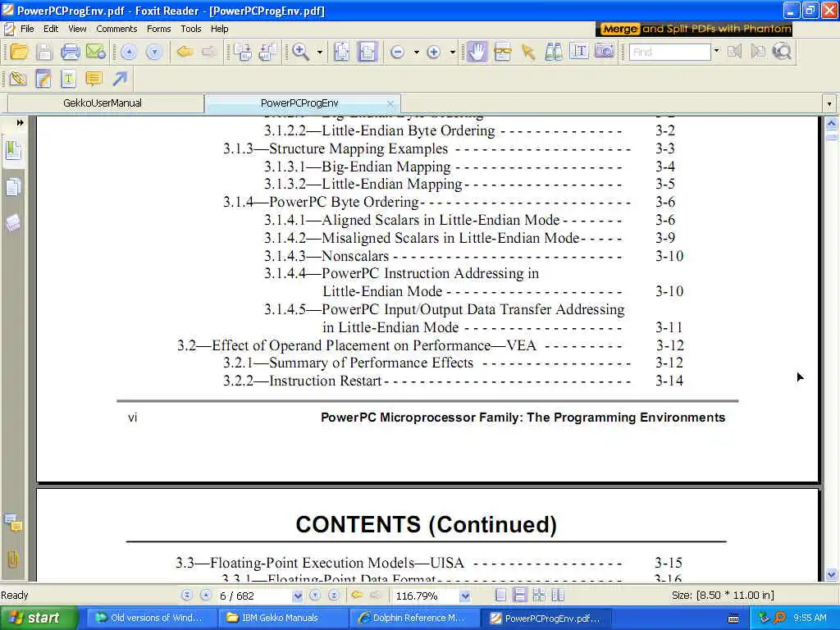The image size is (840, 630).
Task: Open the View menu
Action: pos(77,29)
